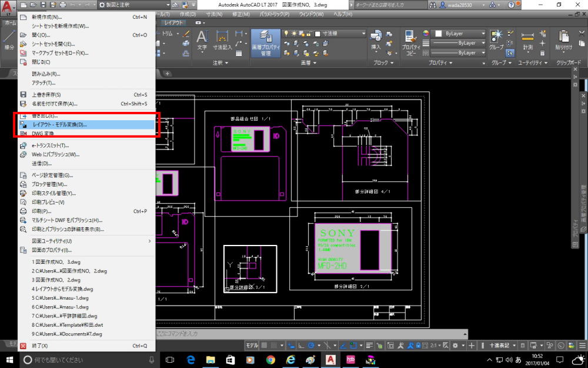Image resolution: width=588 pixels, height=368 pixels.
Task: Toggle dynamic input in status bar
Action: pos(291,346)
